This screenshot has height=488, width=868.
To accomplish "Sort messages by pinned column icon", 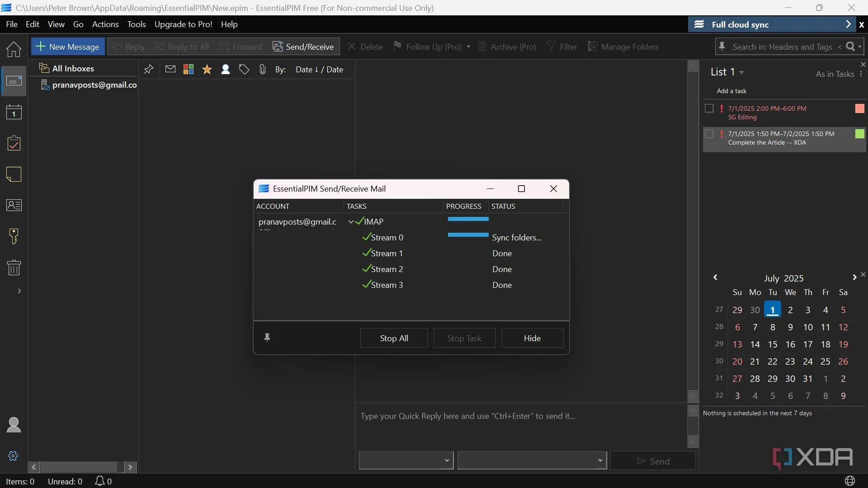I will (149, 69).
